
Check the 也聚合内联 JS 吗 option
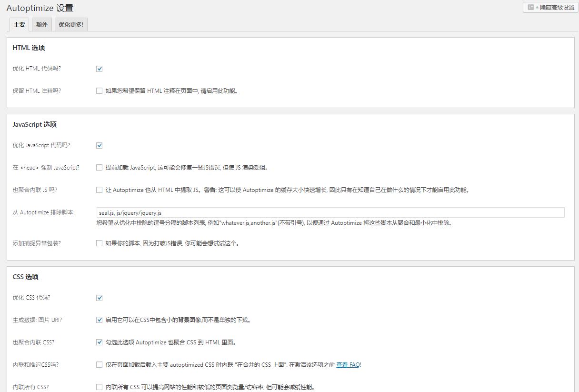click(99, 190)
